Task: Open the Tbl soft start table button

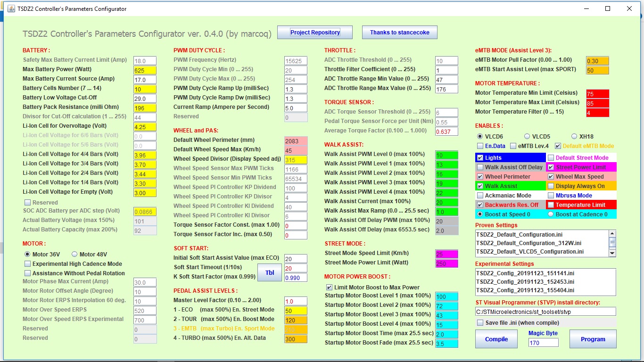Action: pyautogui.click(x=270, y=272)
